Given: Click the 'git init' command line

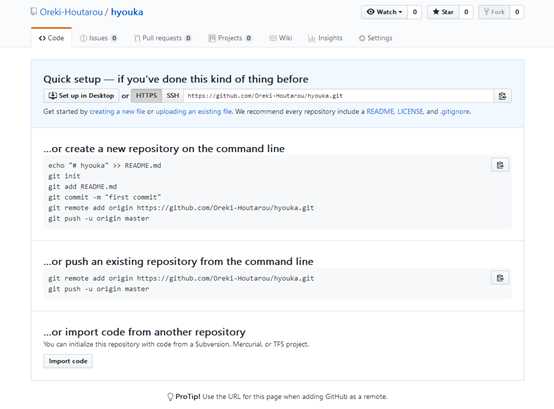Looking at the screenshot, I should pyautogui.click(x=64, y=176).
